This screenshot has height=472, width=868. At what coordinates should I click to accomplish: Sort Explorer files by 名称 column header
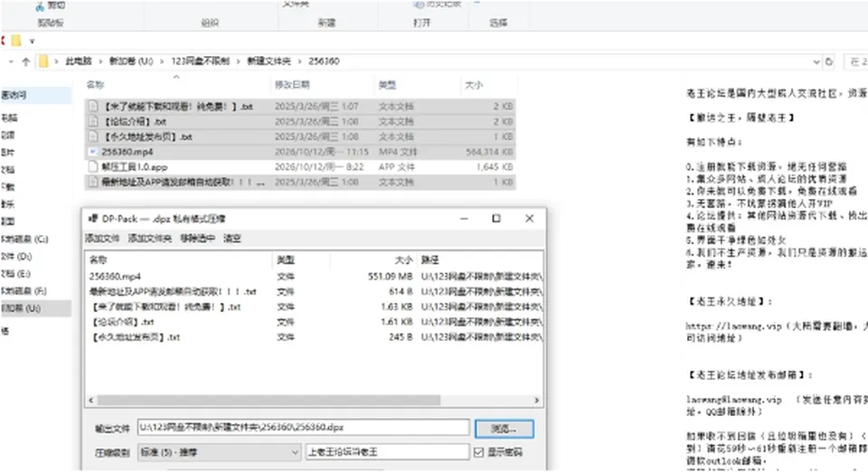(x=95, y=85)
